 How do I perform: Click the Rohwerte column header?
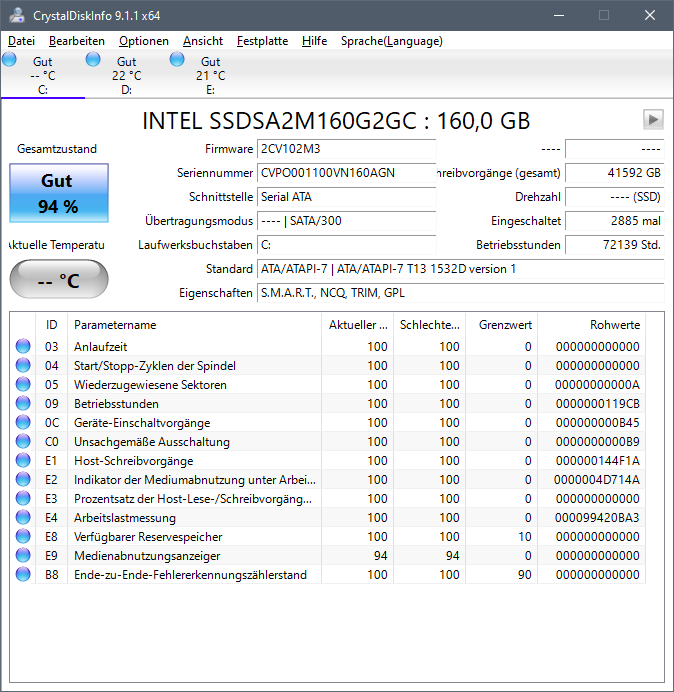tap(591, 325)
